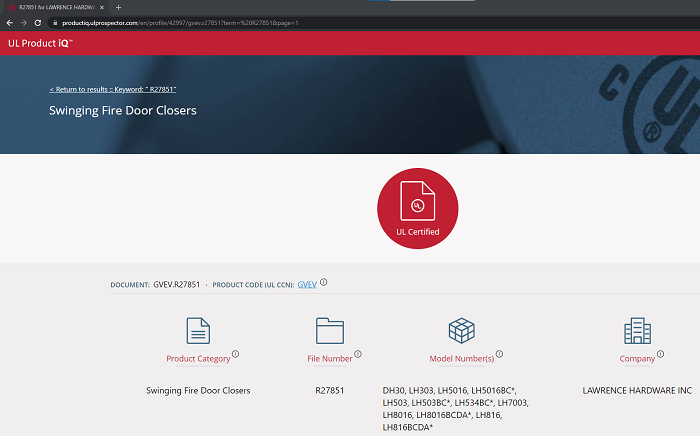Open a new browser tab
The image size is (700, 436).
point(118,7)
